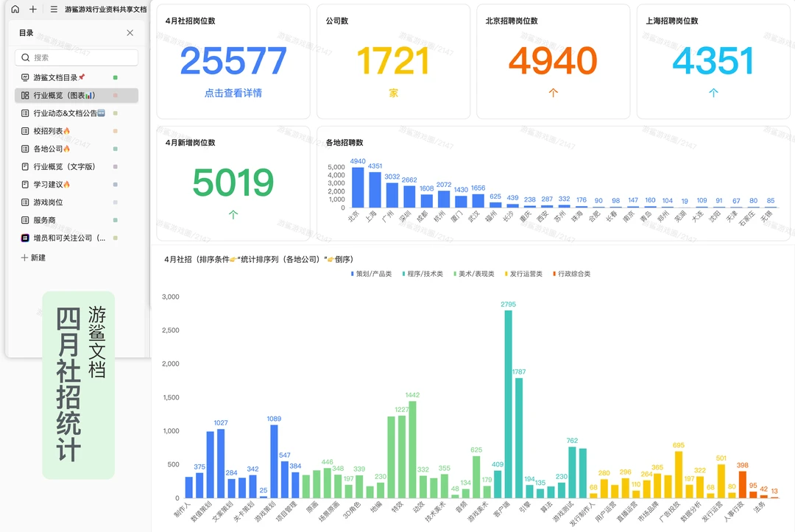Screen dimensions: 795x532
Task: Click the 695 yellow bar in 4月社招 chart
Action: tap(679, 475)
